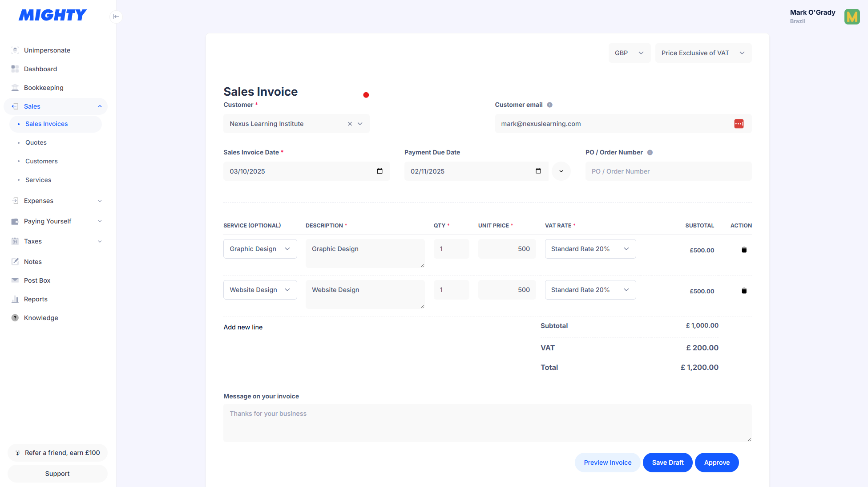Click the Customer email info icon
This screenshot has height=487, width=868.
(550, 105)
